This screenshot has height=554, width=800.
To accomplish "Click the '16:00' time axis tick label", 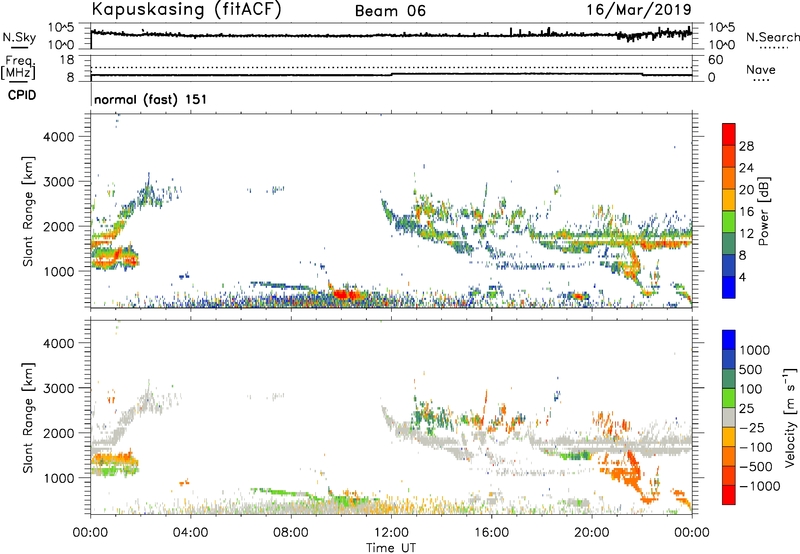I will 491,533.
